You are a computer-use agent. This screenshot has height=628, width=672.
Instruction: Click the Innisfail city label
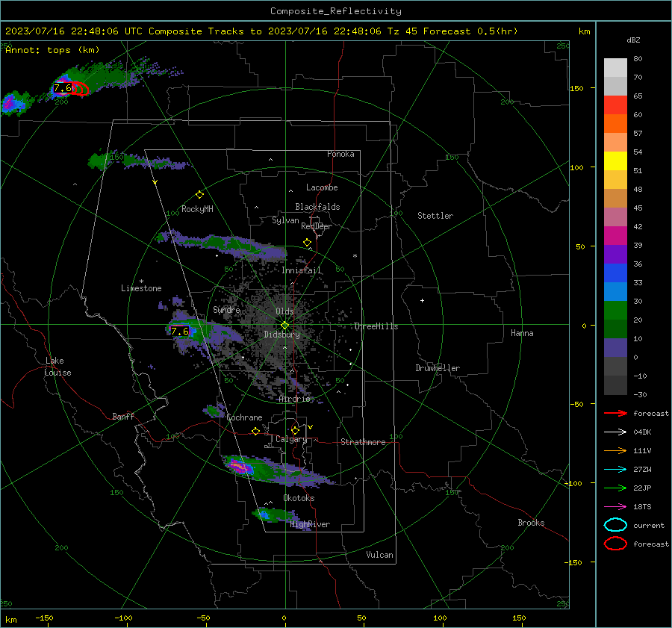(x=302, y=270)
